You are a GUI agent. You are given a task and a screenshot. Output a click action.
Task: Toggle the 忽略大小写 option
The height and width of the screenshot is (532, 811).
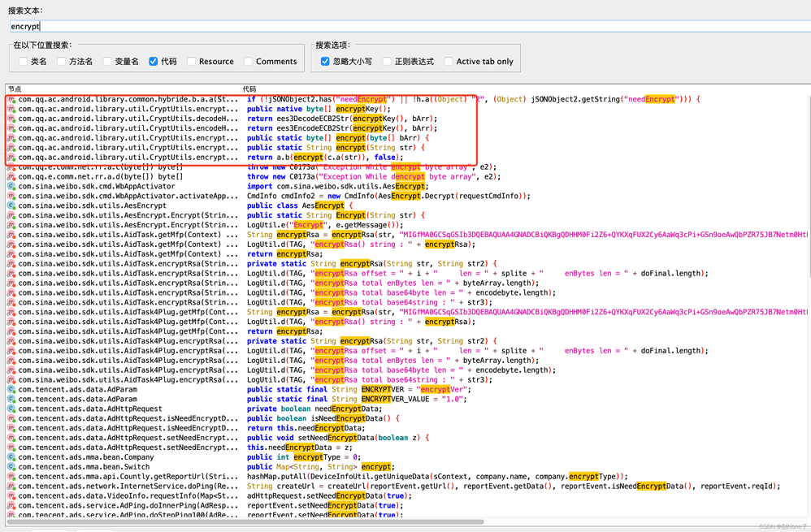tap(325, 62)
